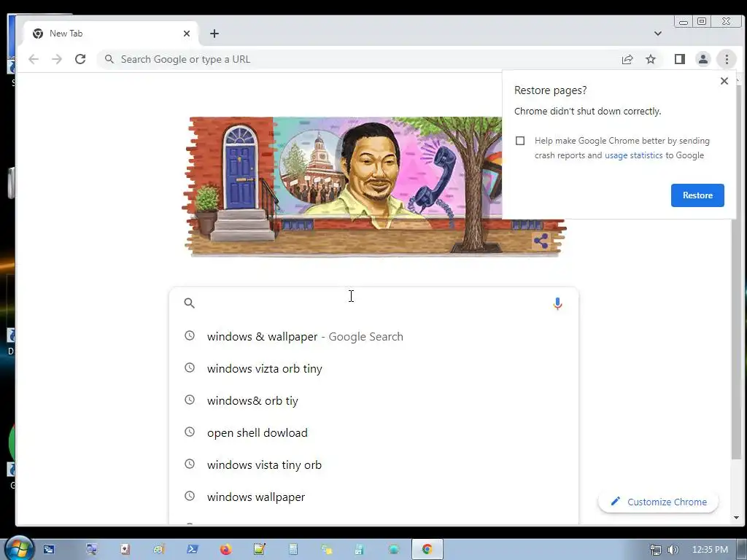Select suggestion 'windows wallpaper'

point(374,497)
